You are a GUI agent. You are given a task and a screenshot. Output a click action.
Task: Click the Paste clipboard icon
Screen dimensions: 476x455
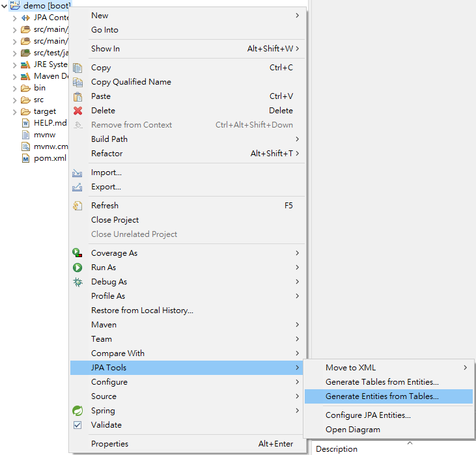click(78, 96)
